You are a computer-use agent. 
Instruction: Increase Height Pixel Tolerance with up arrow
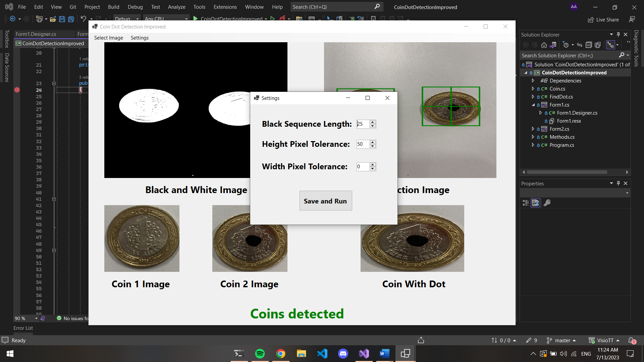click(373, 142)
